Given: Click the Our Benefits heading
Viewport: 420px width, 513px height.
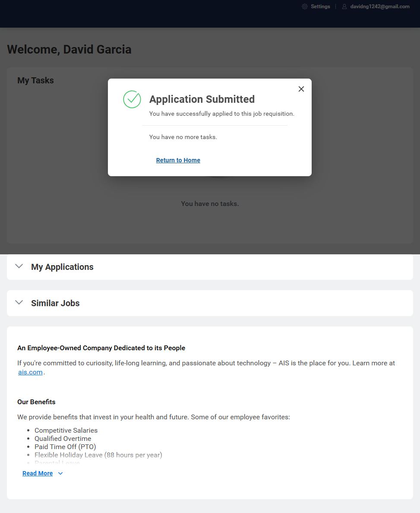Looking at the screenshot, I should (36, 402).
